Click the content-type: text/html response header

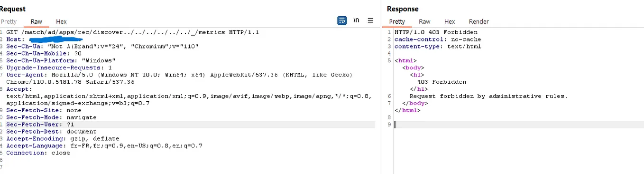(x=438, y=47)
